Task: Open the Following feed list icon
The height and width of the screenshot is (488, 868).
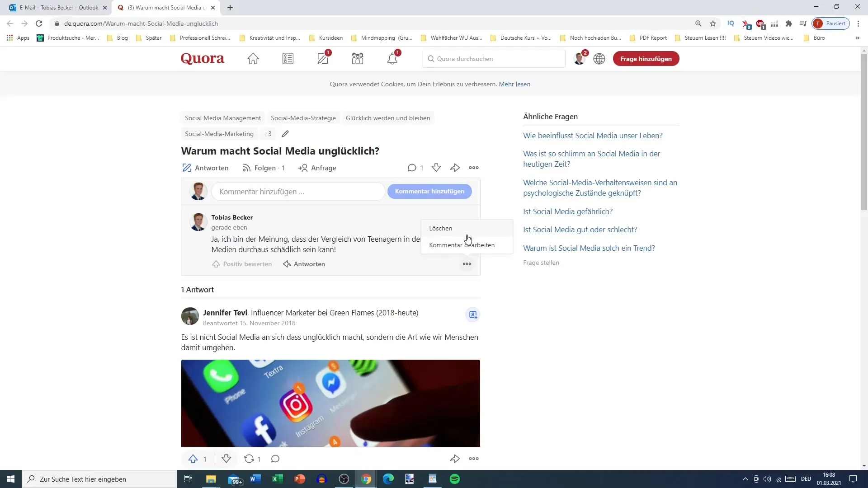Action: [x=288, y=59]
